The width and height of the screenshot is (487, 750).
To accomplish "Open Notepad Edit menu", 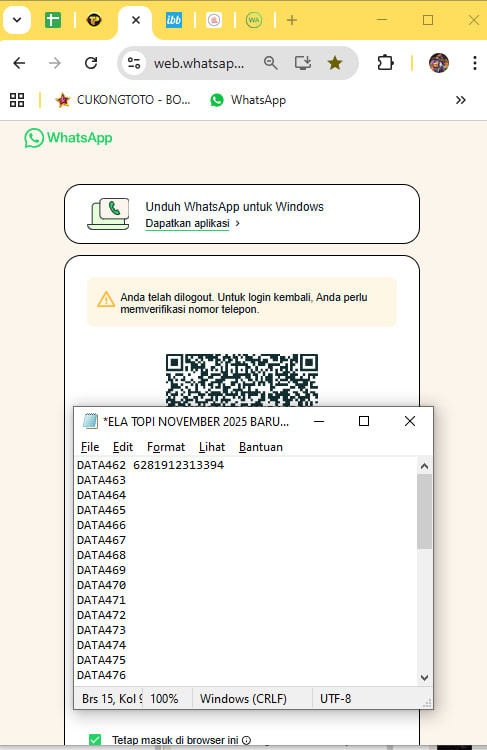I will (x=122, y=447).
